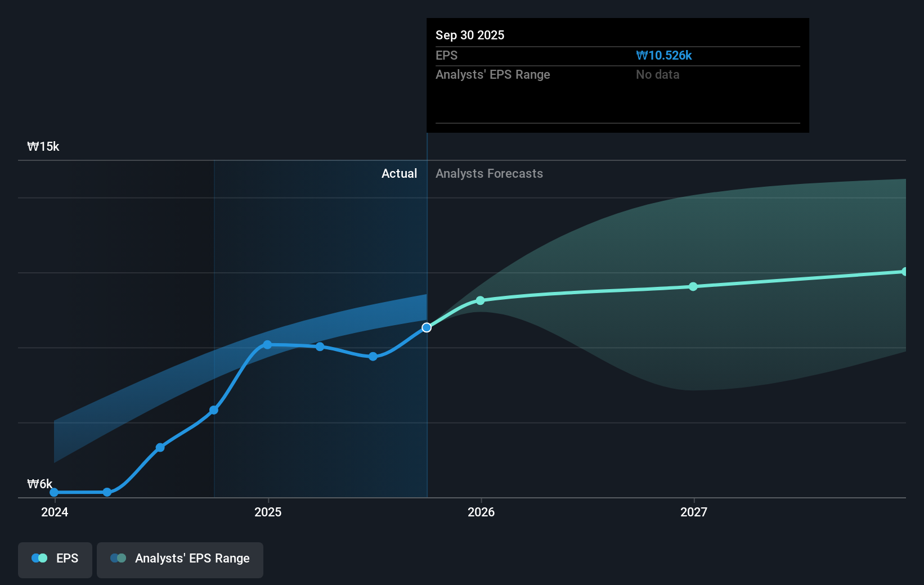Click the Sep 30 2025 tooltip heading
The width and height of the screenshot is (924, 585).
pos(469,35)
